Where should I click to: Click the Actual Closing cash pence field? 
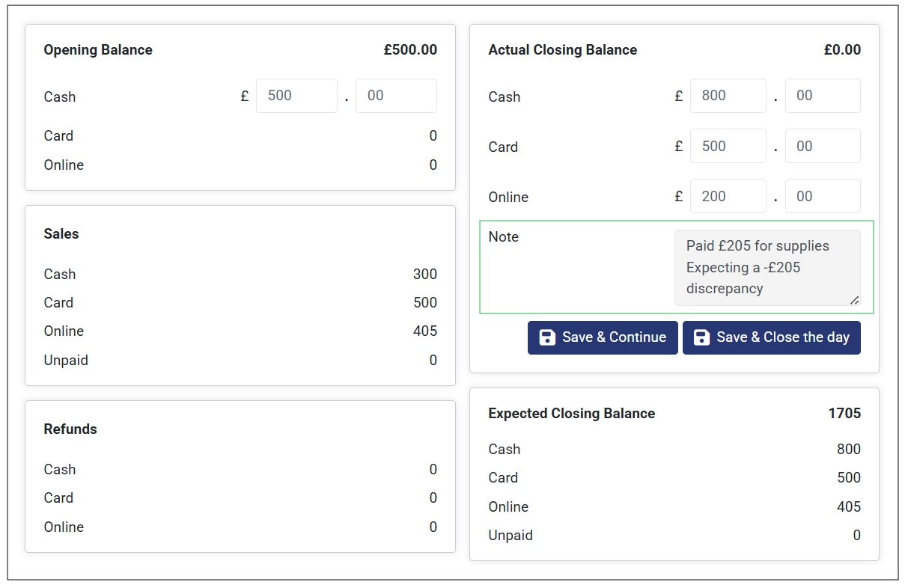pyautogui.click(x=822, y=96)
